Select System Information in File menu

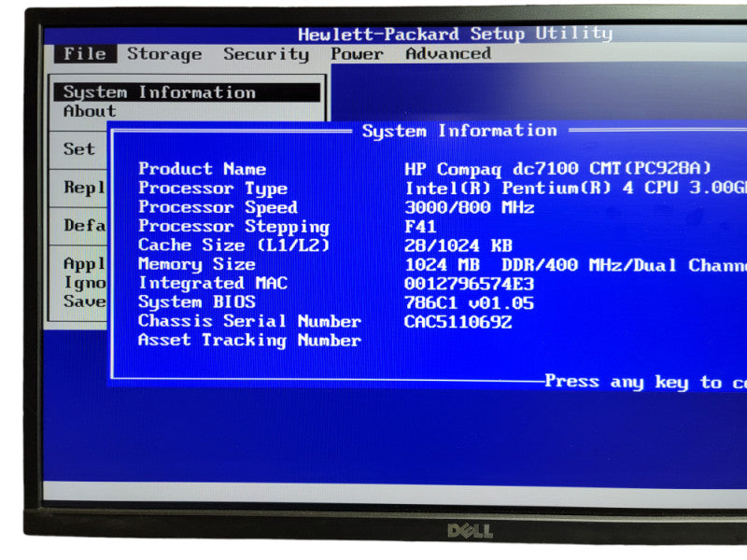click(187, 92)
